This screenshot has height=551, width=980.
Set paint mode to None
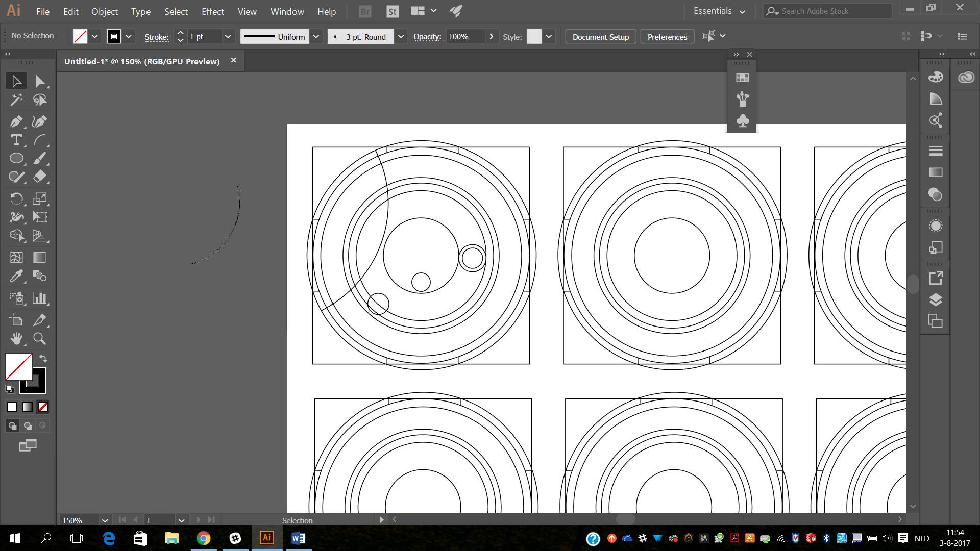click(43, 407)
